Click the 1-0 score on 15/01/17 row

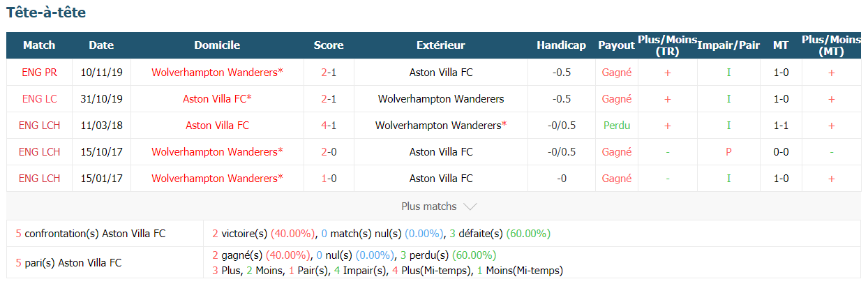tap(329, 179)
